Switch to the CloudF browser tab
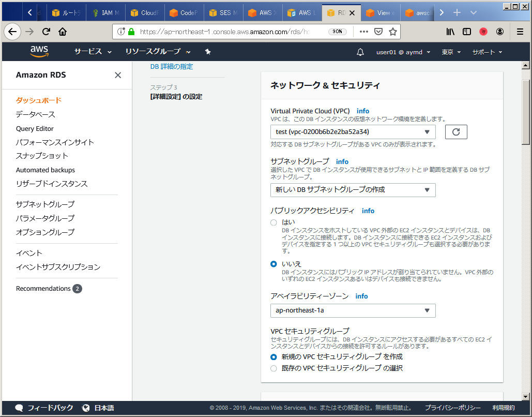 point(145,12)
